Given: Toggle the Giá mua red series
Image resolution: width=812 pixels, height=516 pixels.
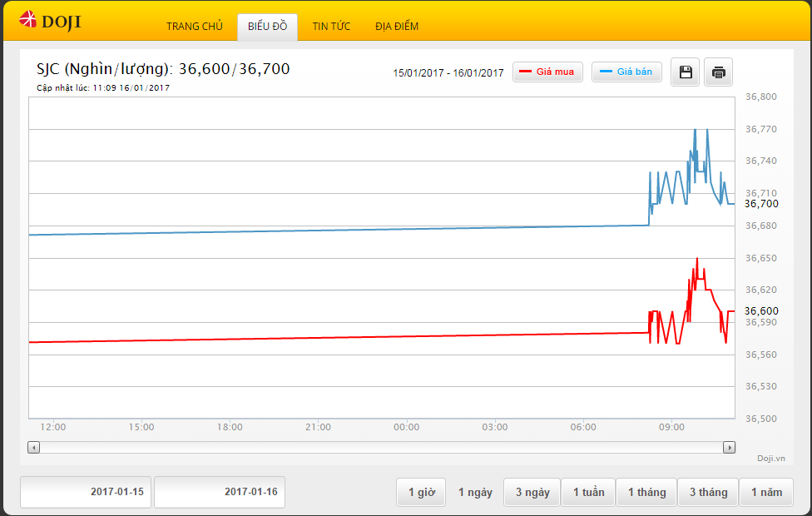Looking at the screenshot, I should [x=548, y=72].
